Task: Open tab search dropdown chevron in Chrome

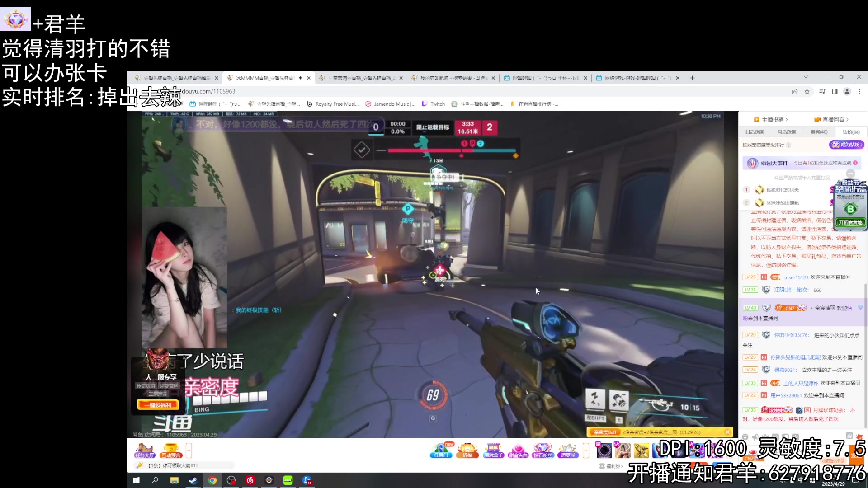Action: (x=806, y=77)
